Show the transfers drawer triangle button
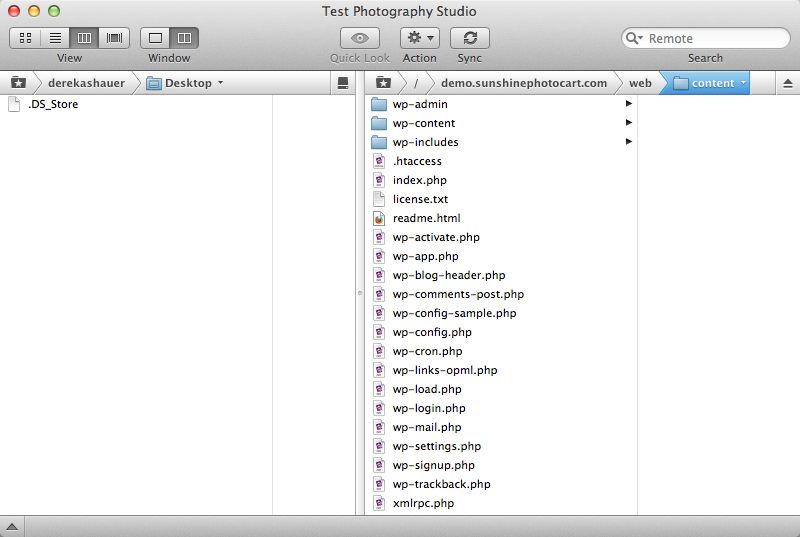Viewport: 800px width, 537px height. [12, 527]
